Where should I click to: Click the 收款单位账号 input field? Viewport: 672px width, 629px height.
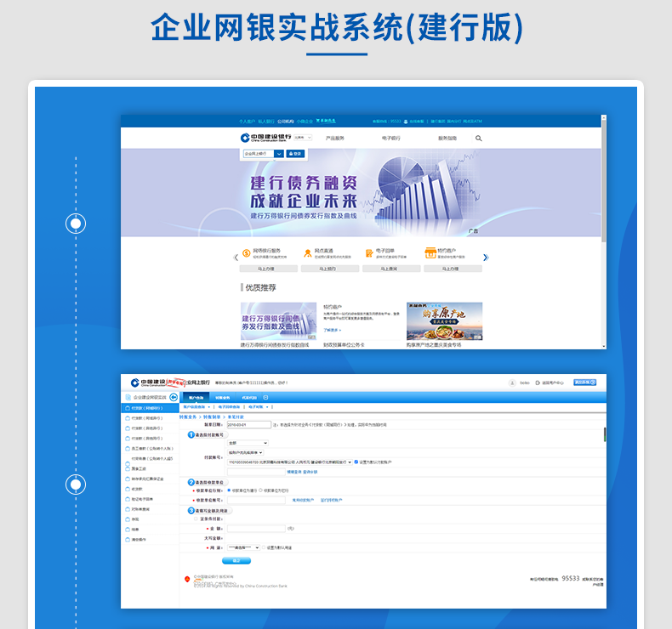256,500
